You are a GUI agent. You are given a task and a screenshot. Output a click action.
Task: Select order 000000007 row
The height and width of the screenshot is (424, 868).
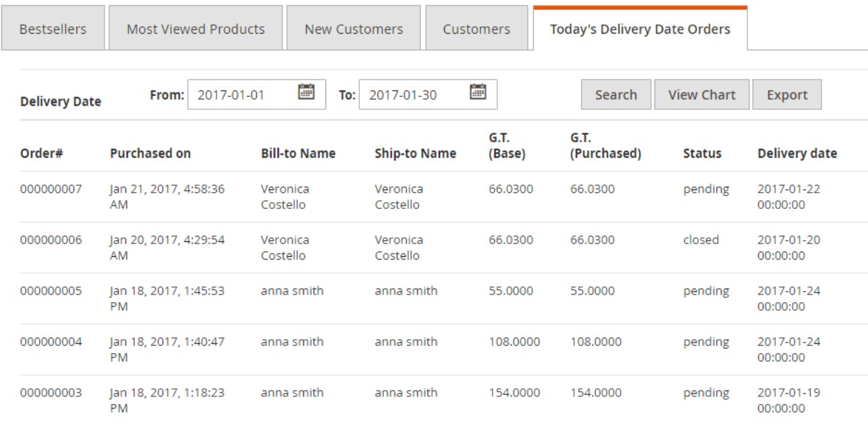click(x=51, y=189)
